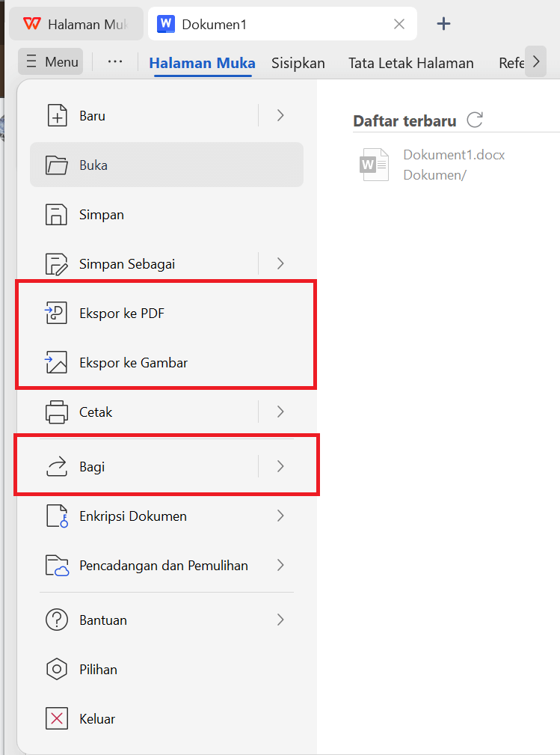
Task: Click the WPS logo on home tab
Action: point(32,24)
